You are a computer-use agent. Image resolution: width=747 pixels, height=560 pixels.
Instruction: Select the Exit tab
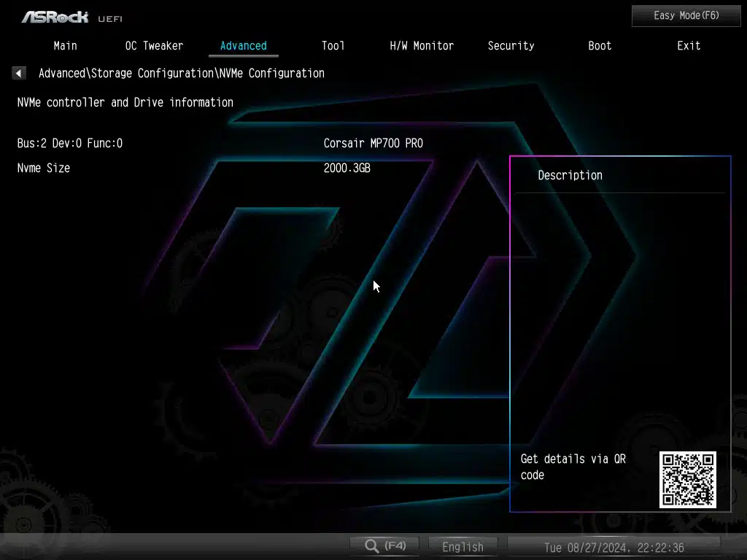(x=689, y=45)
